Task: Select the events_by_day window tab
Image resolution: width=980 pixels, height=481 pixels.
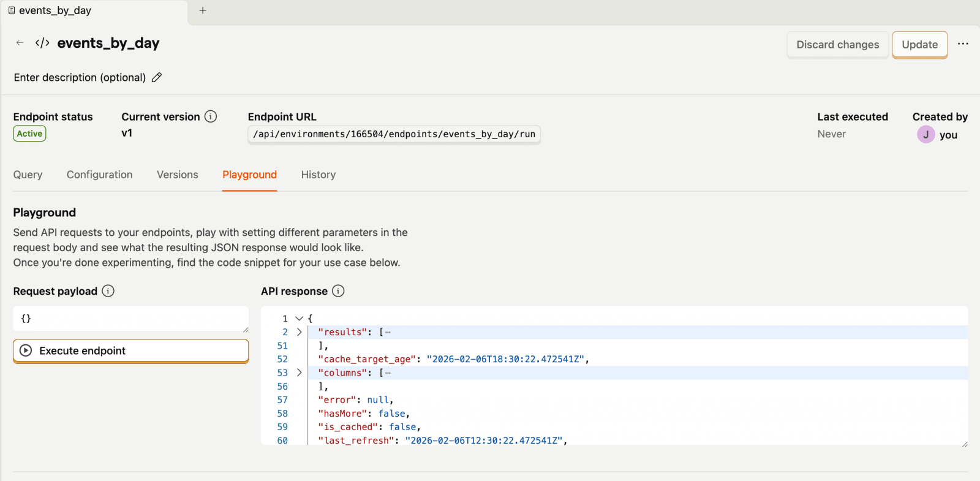Action: [x=94, y=11]
